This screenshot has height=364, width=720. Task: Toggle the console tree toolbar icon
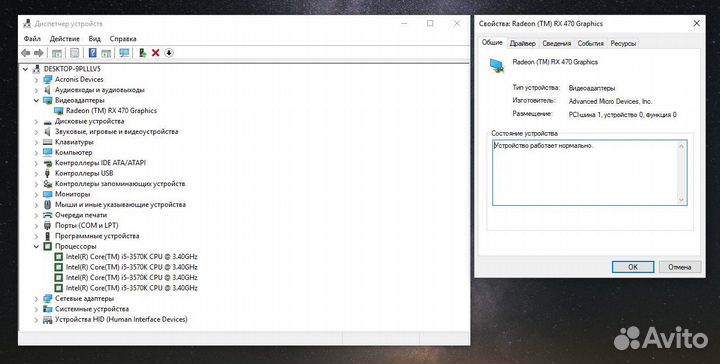coord(57,53)
